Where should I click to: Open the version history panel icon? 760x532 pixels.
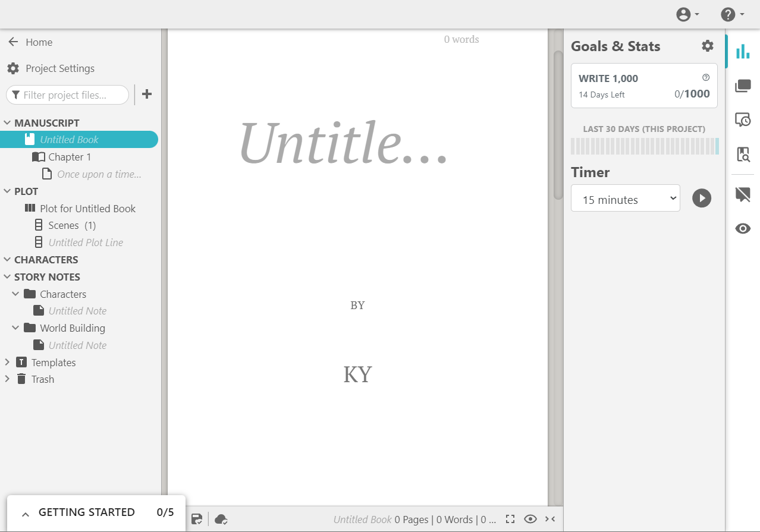pyautogui.click(x=743, y=120)
